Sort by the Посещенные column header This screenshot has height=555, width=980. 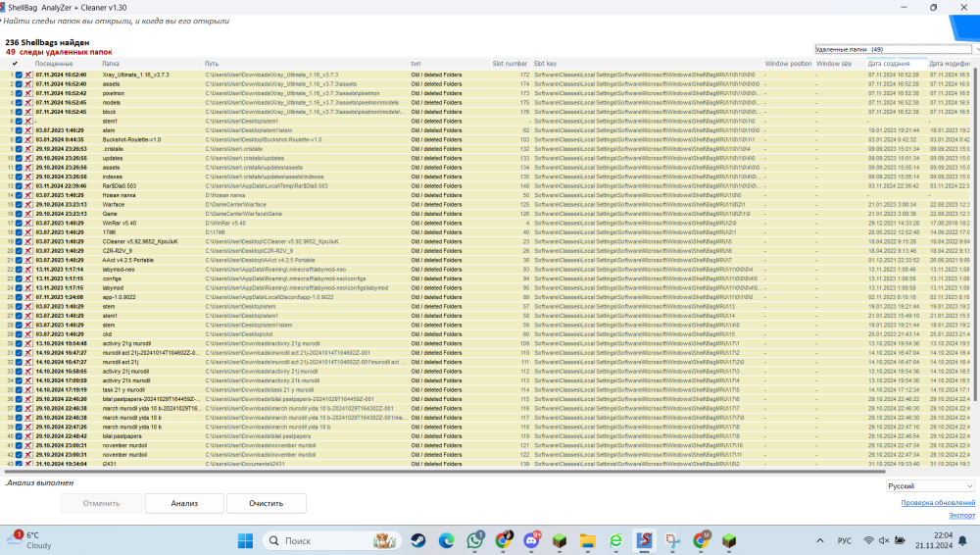(x=54, y=63)
